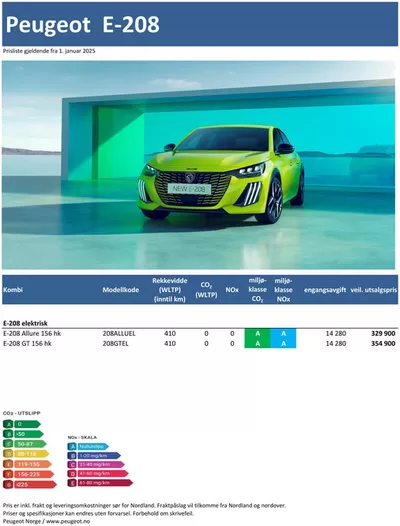The image size is (400, 526).
Task: Click the 'Prisliste gjeldende fra 1. januar 2025' line
Action: (x=49, y=51)
